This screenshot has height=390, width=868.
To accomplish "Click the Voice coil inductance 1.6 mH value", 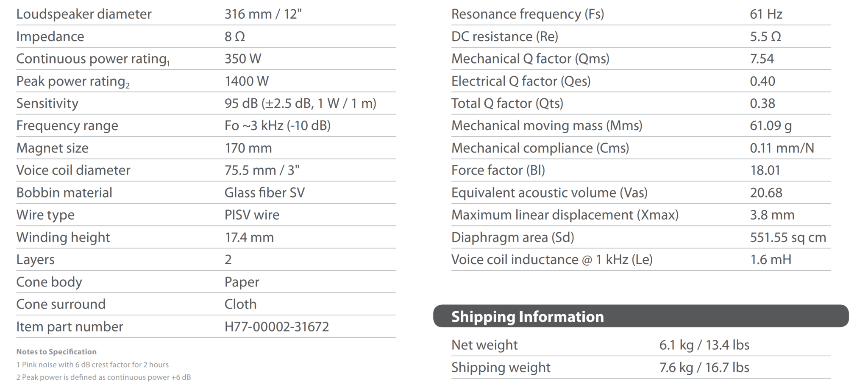I will (x=771, y=259).
